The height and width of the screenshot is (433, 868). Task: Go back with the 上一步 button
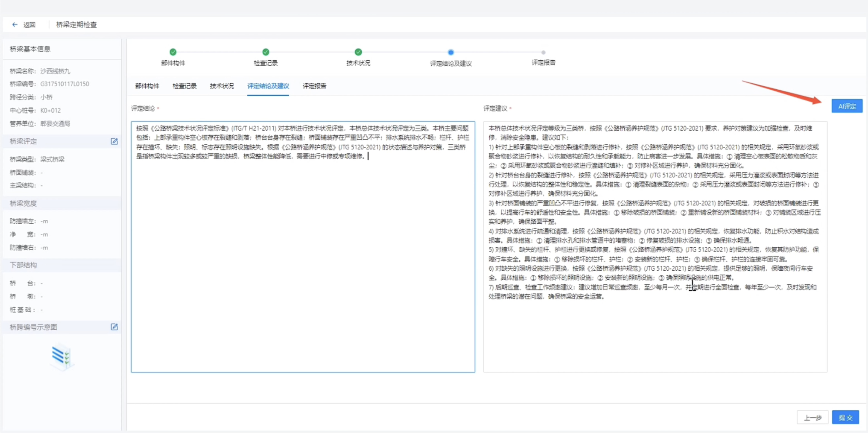tap(812, 418)
